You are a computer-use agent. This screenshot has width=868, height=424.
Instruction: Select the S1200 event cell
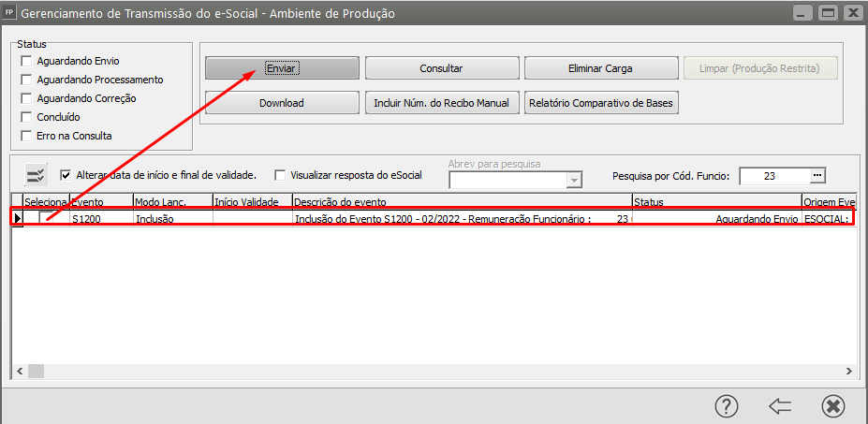point(101,219)
